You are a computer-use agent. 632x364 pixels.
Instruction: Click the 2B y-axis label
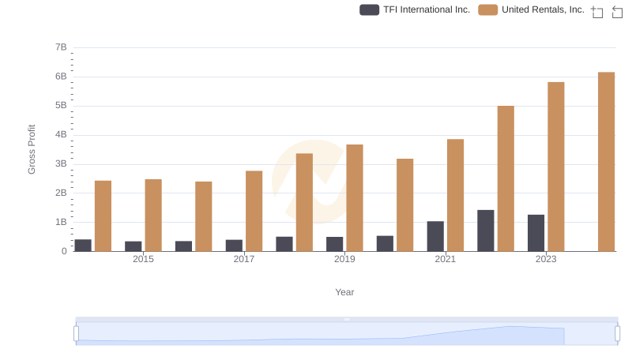tap(61, 193)
